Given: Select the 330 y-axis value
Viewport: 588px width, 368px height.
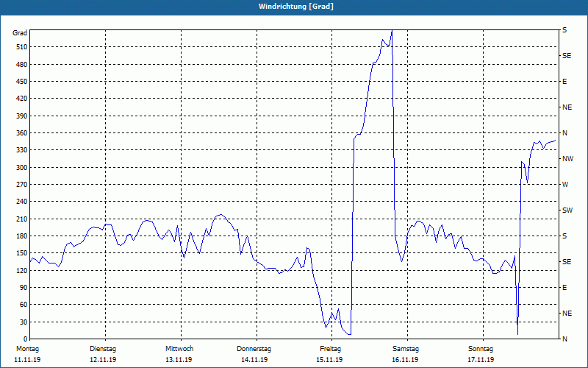Looking at the screenshot, I should (x=23, y=150).
